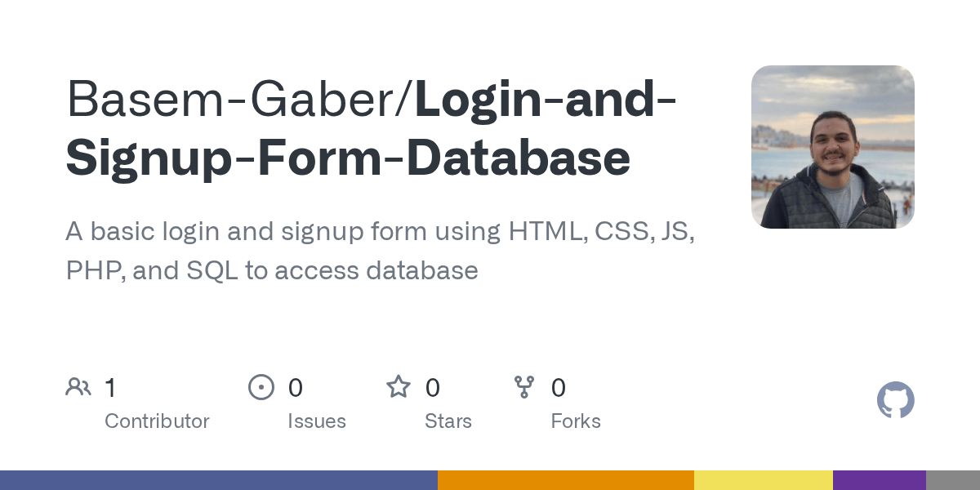Click the contributors people icon
The width and height of the screenshot is (980, 490).
coord(78,387)
